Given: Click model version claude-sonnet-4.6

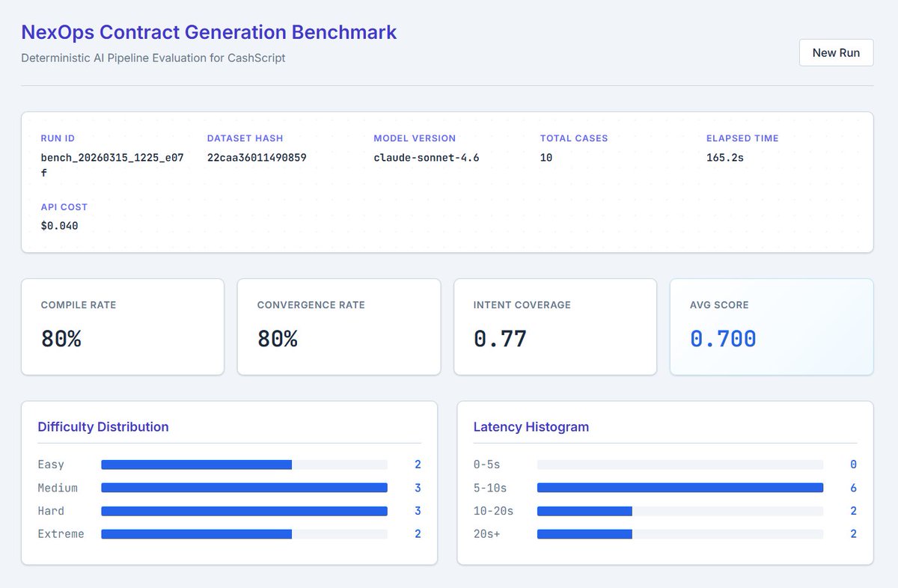Looking at the screenshot, I should [x=427, y=158].
